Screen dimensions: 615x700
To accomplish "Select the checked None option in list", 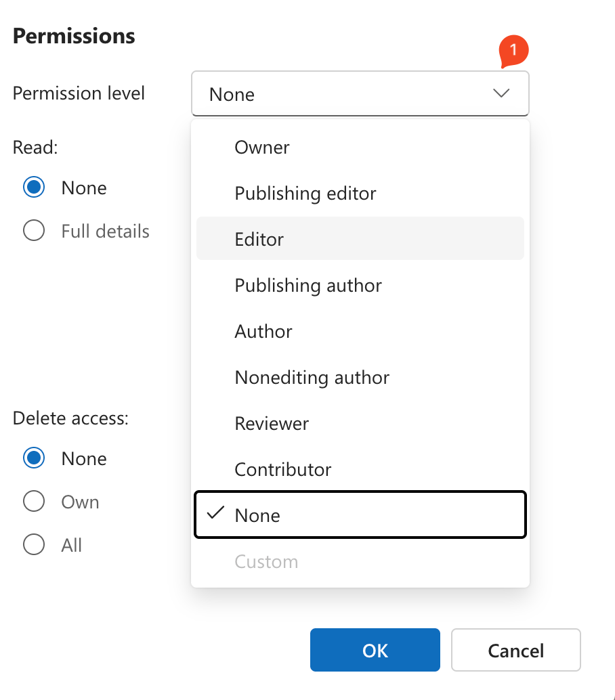I will [x=360, y=515].
